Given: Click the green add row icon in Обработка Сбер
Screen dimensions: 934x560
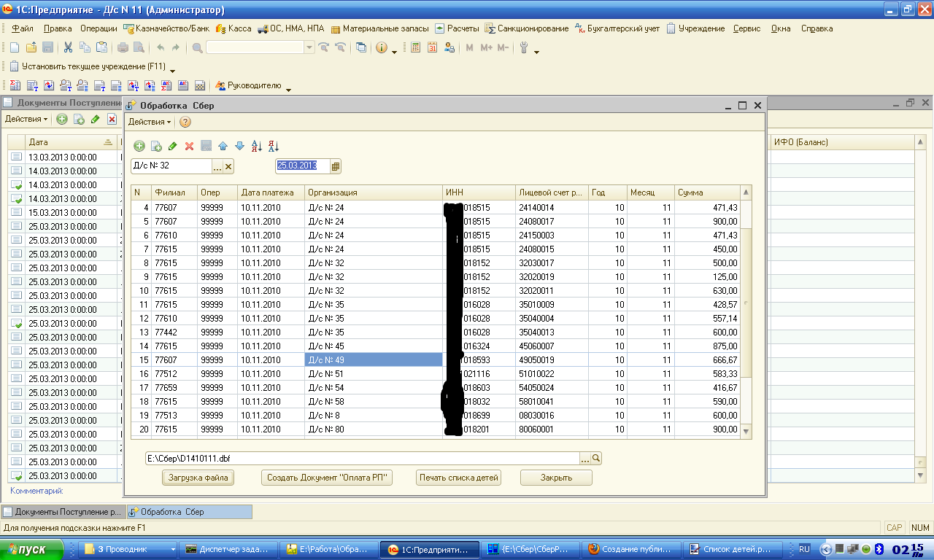Looking at the screenshot, I should point(139,147).
